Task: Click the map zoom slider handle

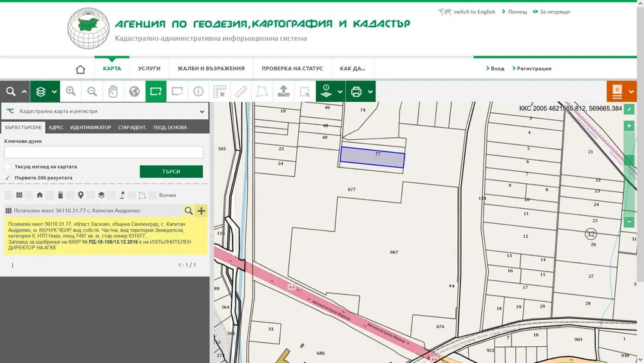Action: click(x=629, y=161)
